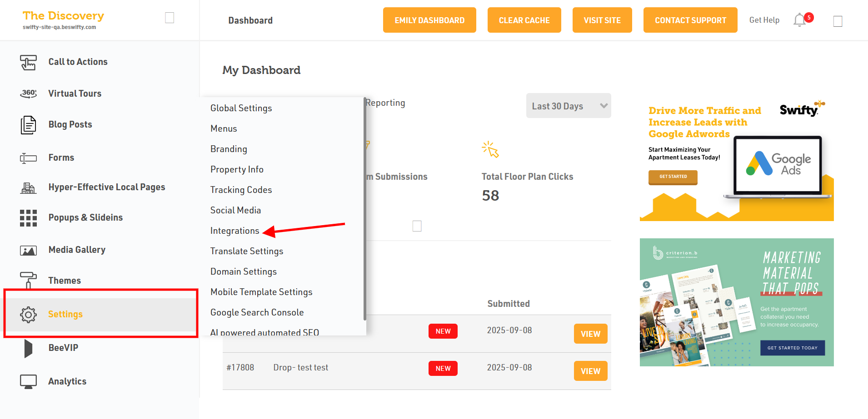Toggle the square box beside The Discovery
The width and height of the screenshot is (868, 419).
tap(170, 18)
